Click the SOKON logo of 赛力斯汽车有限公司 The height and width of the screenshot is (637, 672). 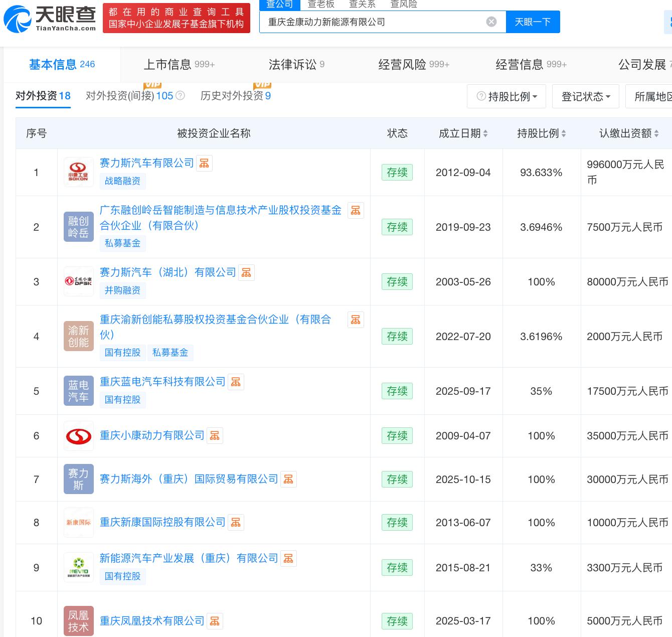pos(78,173)
